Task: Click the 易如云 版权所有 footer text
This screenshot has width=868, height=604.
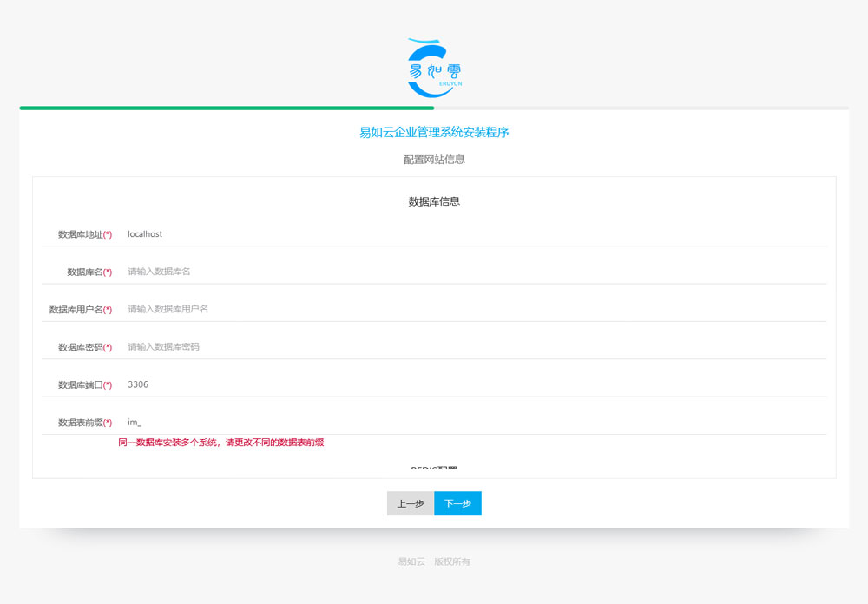Action: click(434, 561)
